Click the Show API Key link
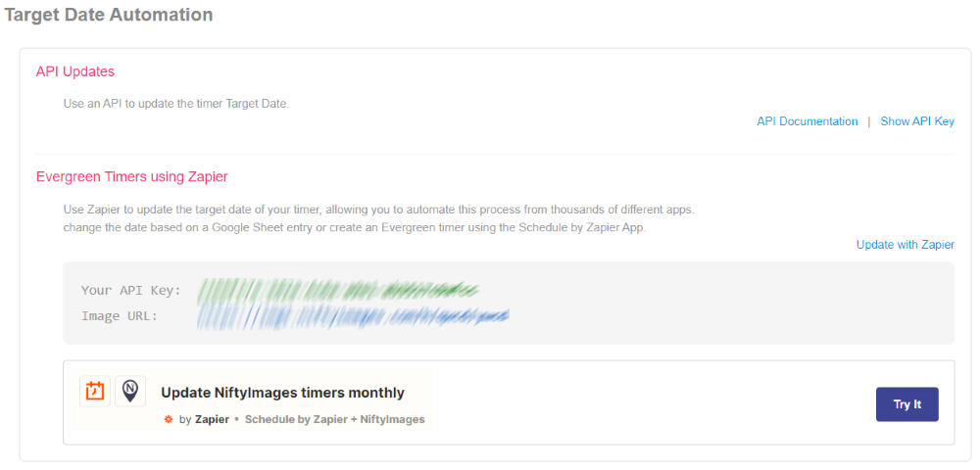The height and width of the screenshot is (470, 980). [x=917, y=121]
